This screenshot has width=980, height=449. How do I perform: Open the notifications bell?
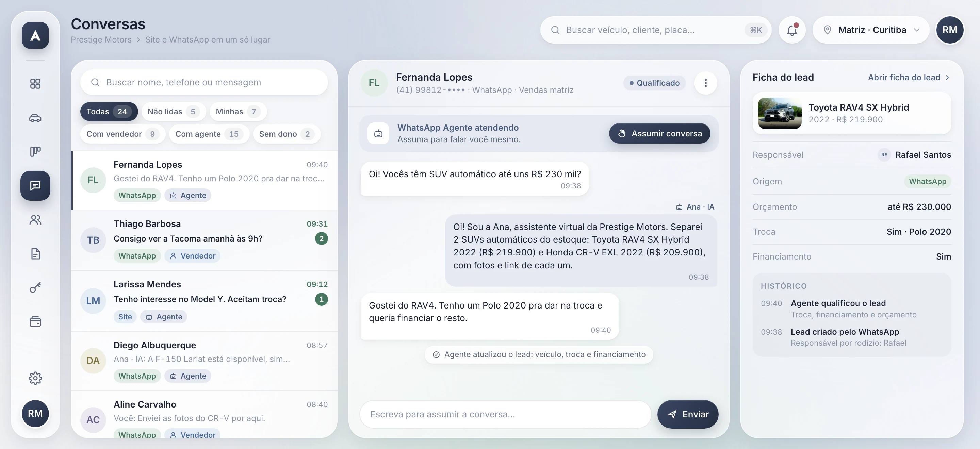click(x=792, y=30)
